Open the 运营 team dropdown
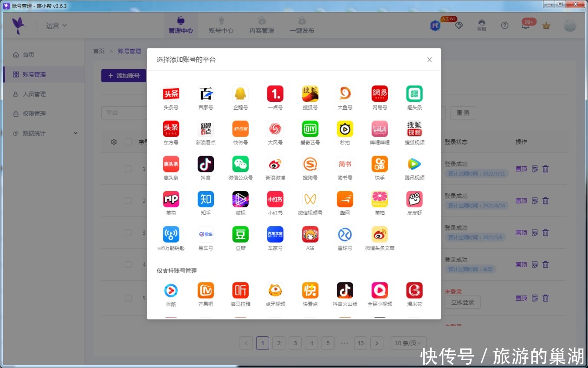Viewport: 588px width, 368px height. 56,26
